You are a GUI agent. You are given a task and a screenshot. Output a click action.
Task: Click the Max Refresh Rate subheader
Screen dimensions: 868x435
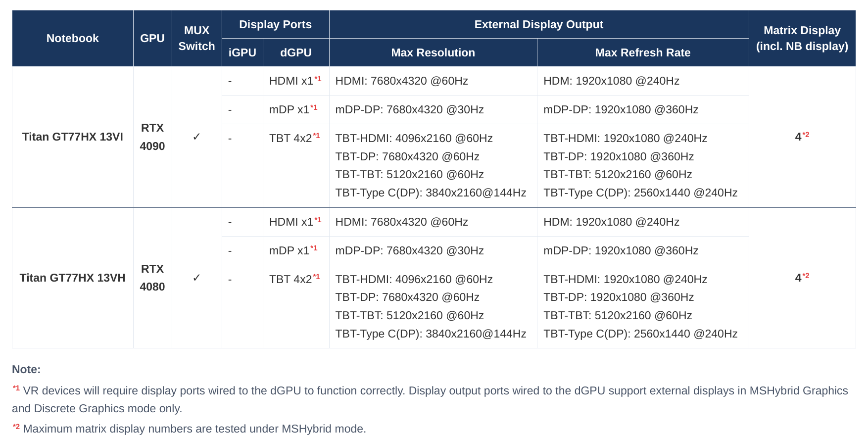[642, 52]
